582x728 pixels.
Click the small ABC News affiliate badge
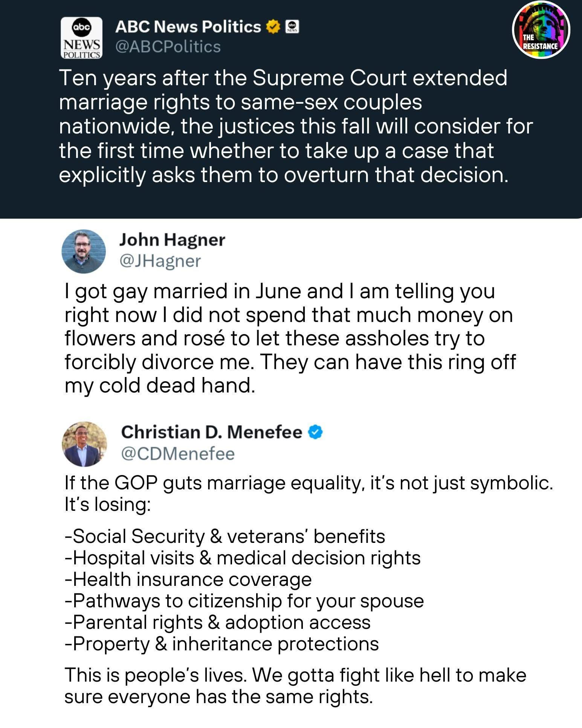click(292, 27)
